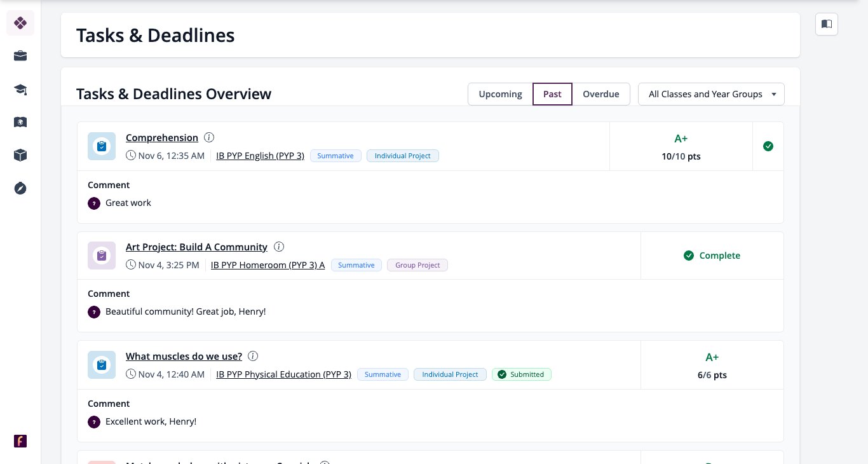Click the 10/10 pts score
Image resolution: width=868 pixels, height=464 pixels.
coord(681,156)
